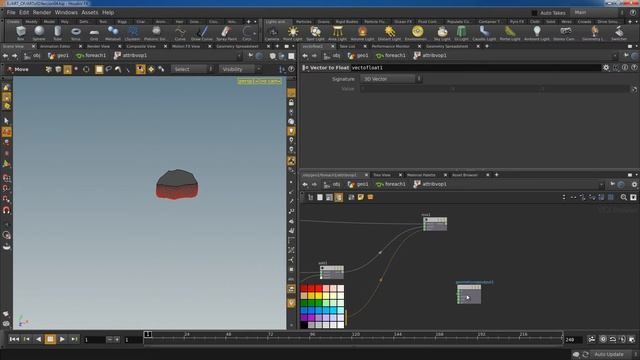The image size is (640, 360).
Task: Jump to the first frame
Action: tap(14, 339)
